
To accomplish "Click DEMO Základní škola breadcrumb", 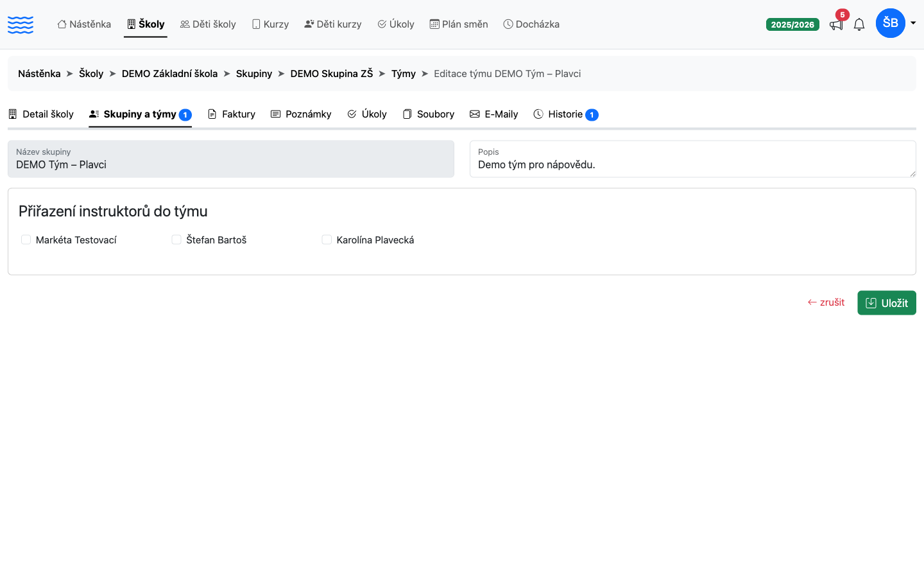I will pos(169,74).
